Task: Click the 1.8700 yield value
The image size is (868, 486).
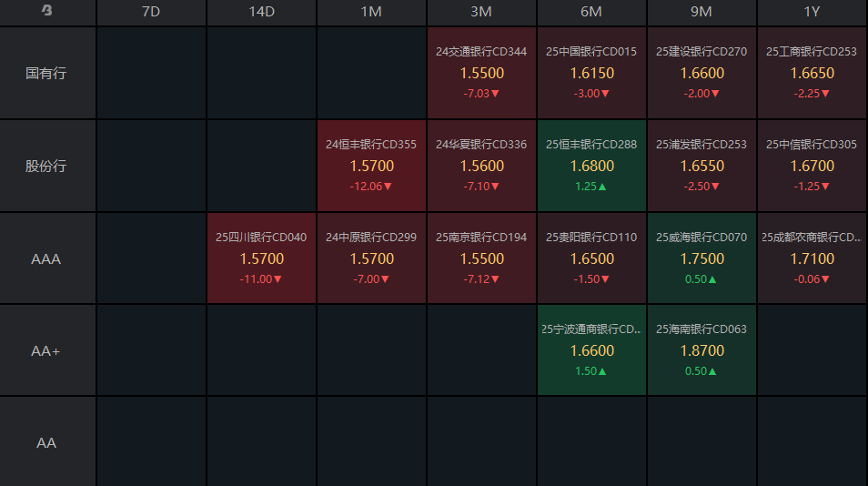Action: point(701,350)
